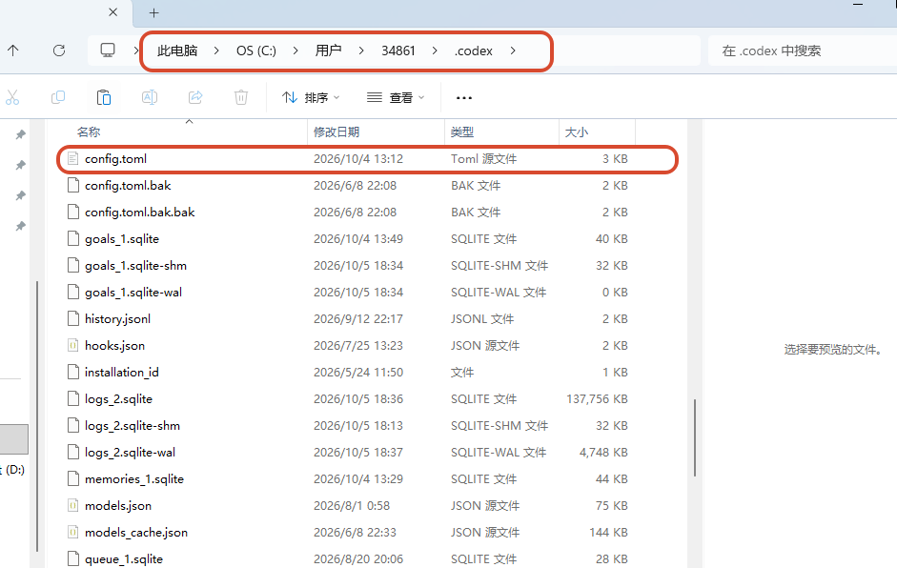The image size is (897, 588).
Task: Click the navigation pane vertical scrollbar
Action: point(37,416)
